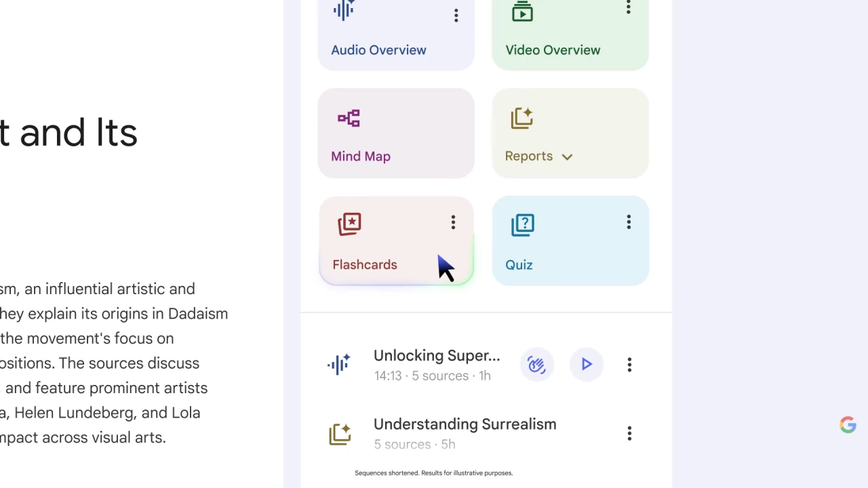
Task: Open the Video Overview card
Action: pos(570,34)
